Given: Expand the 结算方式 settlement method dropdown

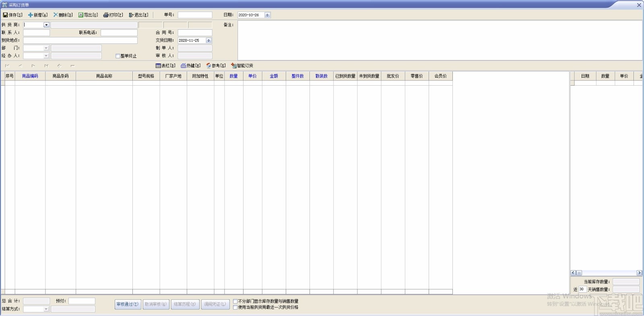Looking at the screenshot, I should (x=46, y=309).
